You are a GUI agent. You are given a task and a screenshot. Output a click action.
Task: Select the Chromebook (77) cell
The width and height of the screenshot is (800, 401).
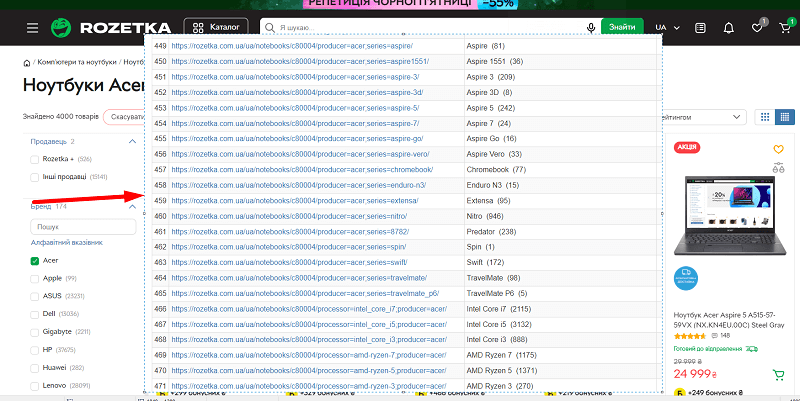[560, 170]
